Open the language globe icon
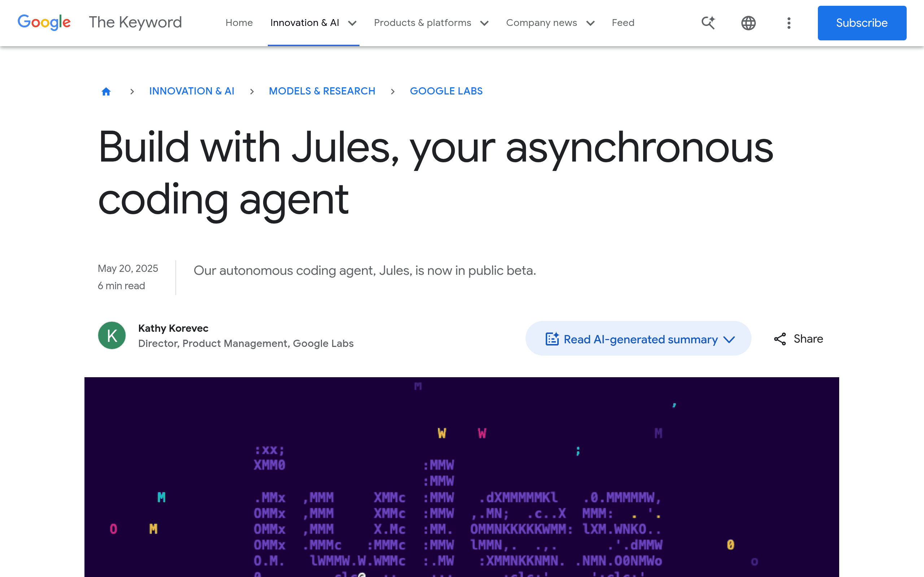Image resolution: width=924 pixels, height=577 pixels. [x=748, y=23]
